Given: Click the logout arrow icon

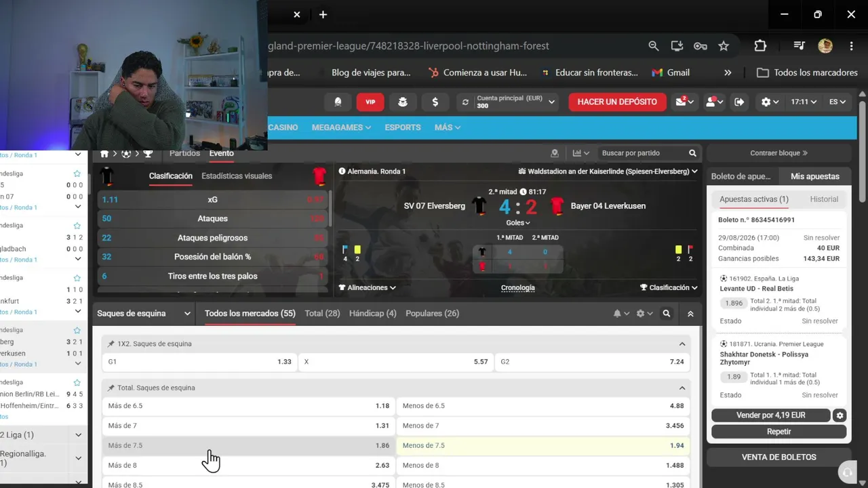Looking at the screenshot, I should point(739,102).
